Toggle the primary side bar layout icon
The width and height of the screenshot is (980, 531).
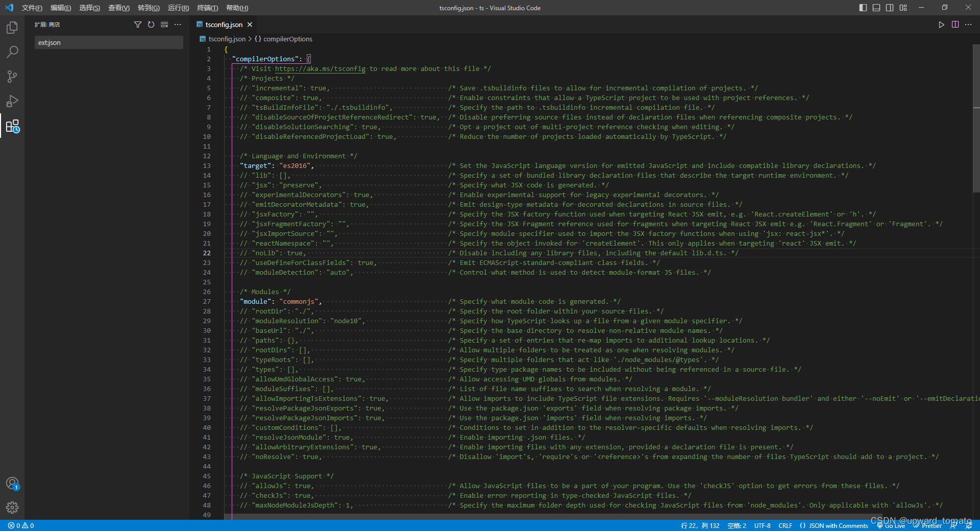pyautogui.click(x=863, y=8)
